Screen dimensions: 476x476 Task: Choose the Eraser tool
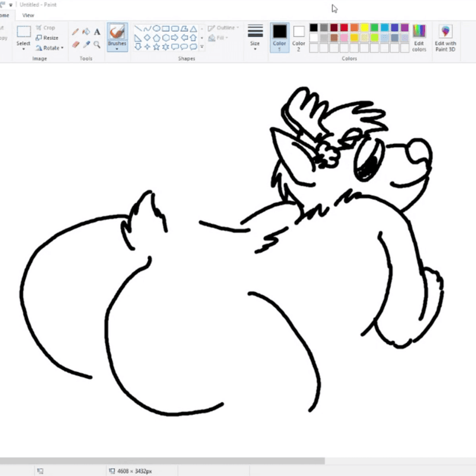75,44
